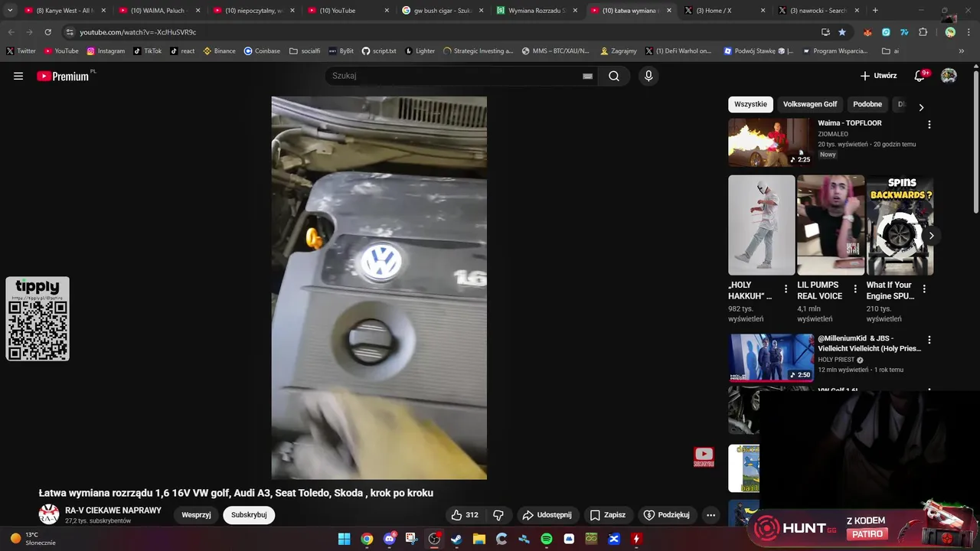Open the tab search dropdown arrow
Image resolution: width=980 pixels, height=551 pixels.
click(10, 11)
